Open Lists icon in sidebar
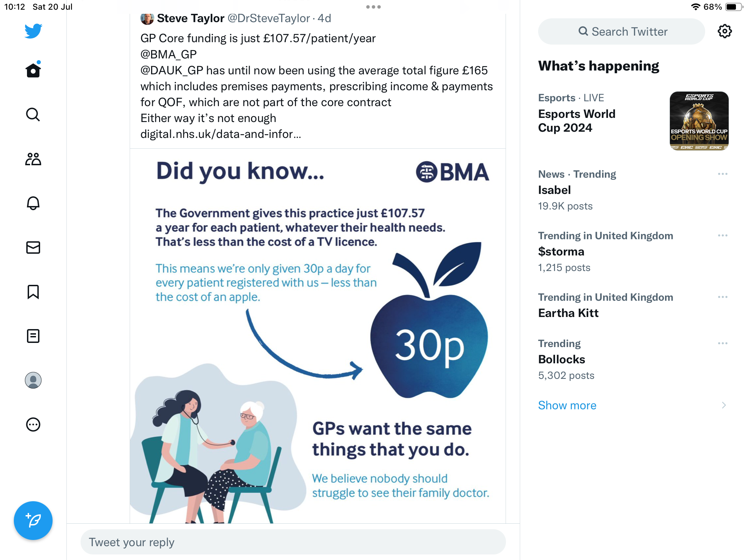Viewport: 747px width, 560px height. pyautogui.click(x=33, y=336)
